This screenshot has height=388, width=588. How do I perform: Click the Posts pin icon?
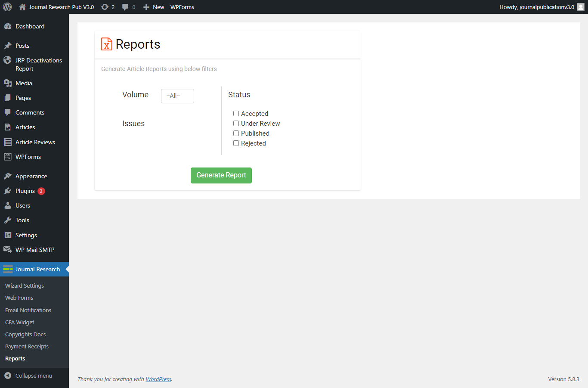pos(8,46)
